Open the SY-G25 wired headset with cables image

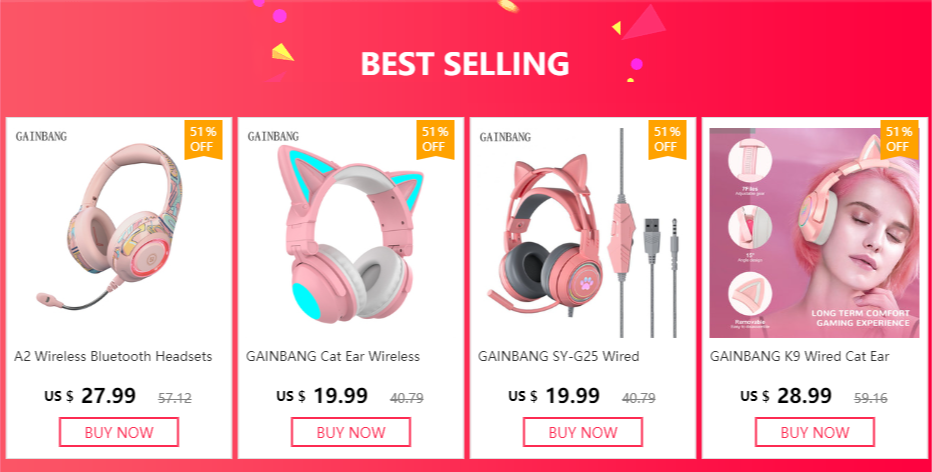coord(582,232)
